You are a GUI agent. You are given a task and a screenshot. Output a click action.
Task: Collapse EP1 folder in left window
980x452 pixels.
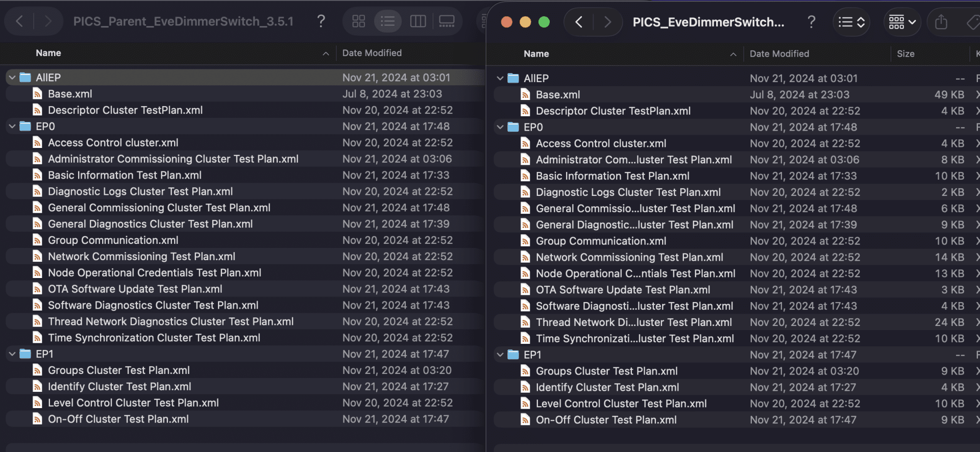tap(12, 354)
